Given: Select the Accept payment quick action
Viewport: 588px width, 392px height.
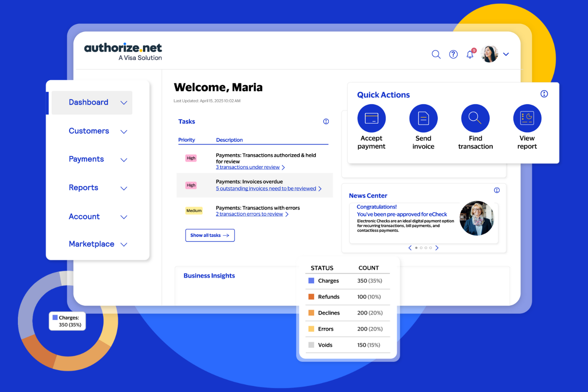Looking at the screenshot, I should [x=371, y=118].
